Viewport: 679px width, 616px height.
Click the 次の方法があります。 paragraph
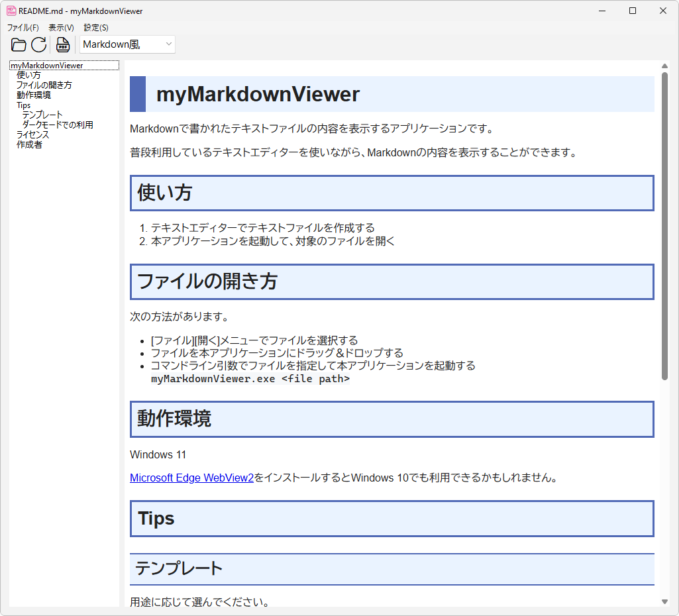pos(180,317)
